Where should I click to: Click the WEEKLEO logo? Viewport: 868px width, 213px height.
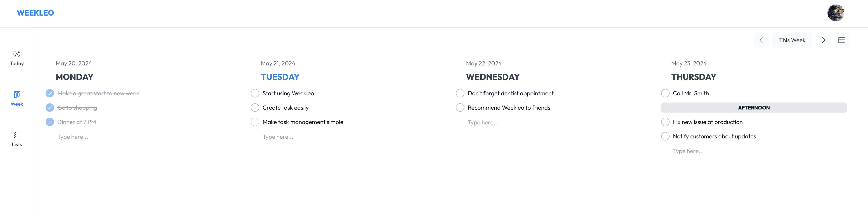pyautogui.click(x=35, y=13)
